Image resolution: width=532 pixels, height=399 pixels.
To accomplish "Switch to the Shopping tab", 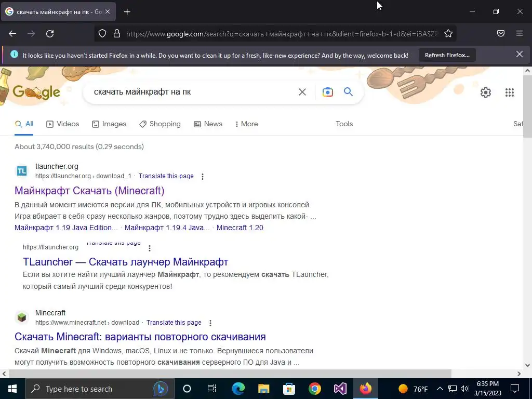I will point(160,124).
